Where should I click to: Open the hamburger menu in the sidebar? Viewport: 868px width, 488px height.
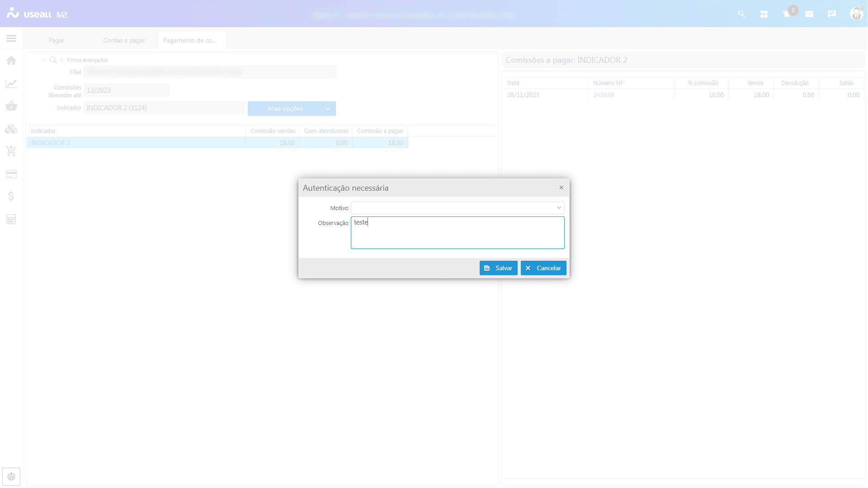coord(11,38)
